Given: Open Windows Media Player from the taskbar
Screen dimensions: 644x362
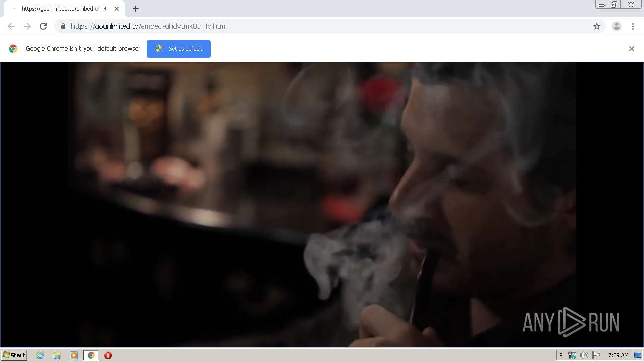Looking at the screenshot, I should tap(74, 355).
